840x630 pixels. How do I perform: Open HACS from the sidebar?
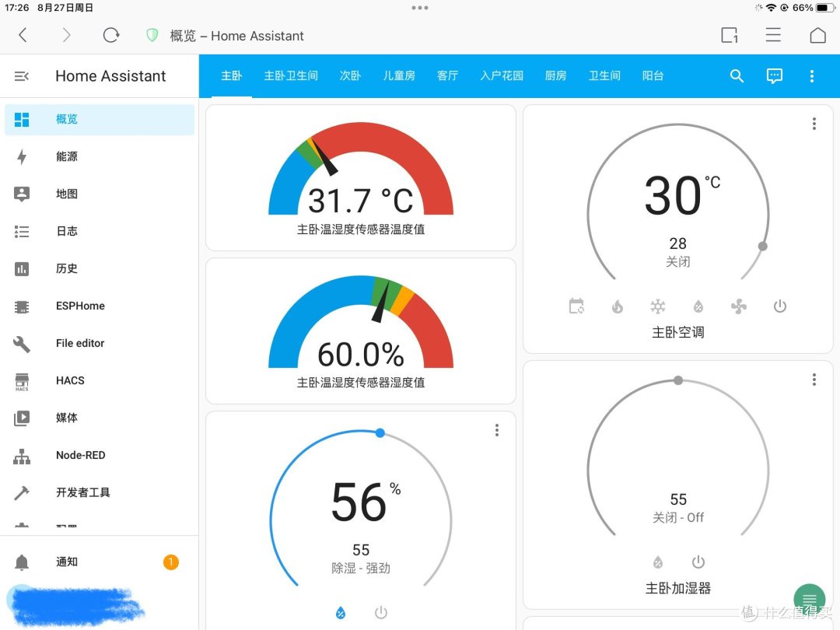coord(69,380)
